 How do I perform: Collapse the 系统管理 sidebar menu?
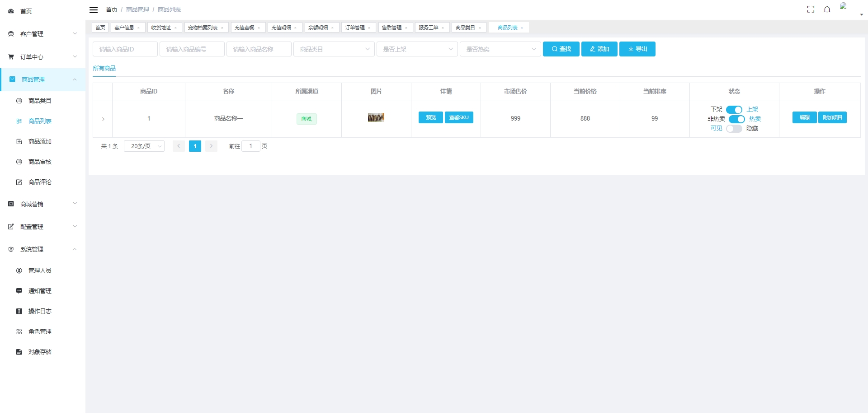coord(75,249)
